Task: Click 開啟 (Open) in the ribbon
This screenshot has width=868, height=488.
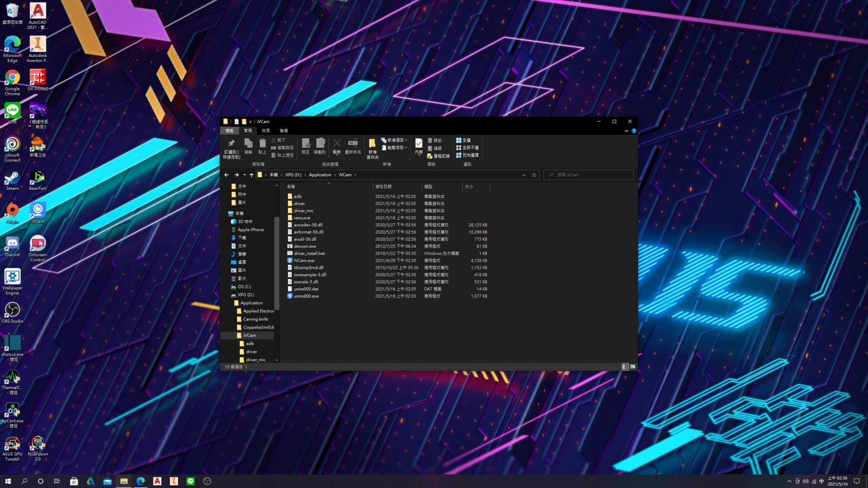Action: point(436,141)
